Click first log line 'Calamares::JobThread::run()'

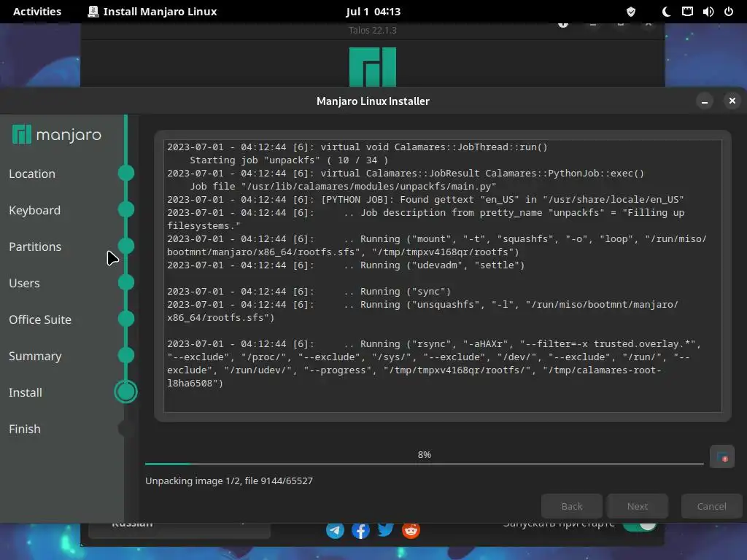coord(357,147)
